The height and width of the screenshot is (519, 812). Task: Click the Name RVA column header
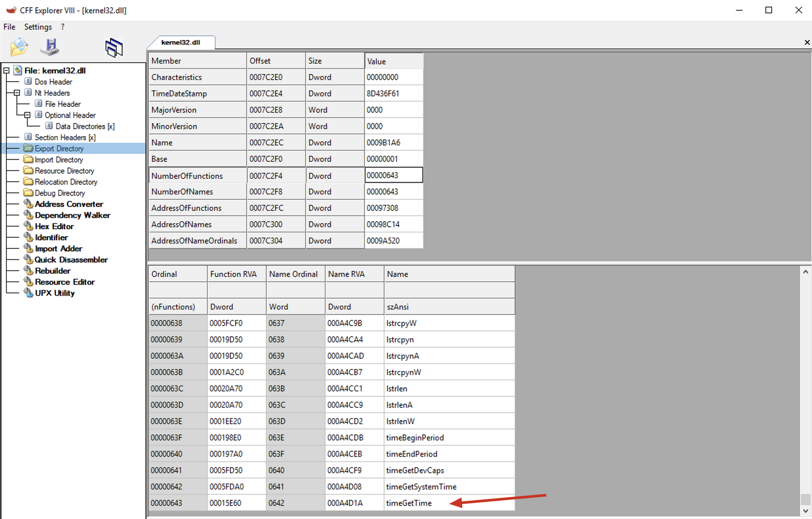(x=354, y=274)
